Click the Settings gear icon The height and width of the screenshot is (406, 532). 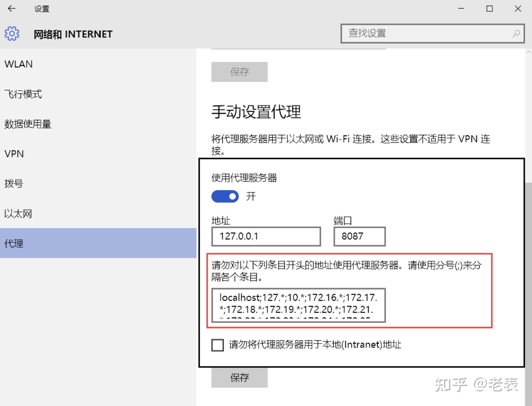click(11, 33)
